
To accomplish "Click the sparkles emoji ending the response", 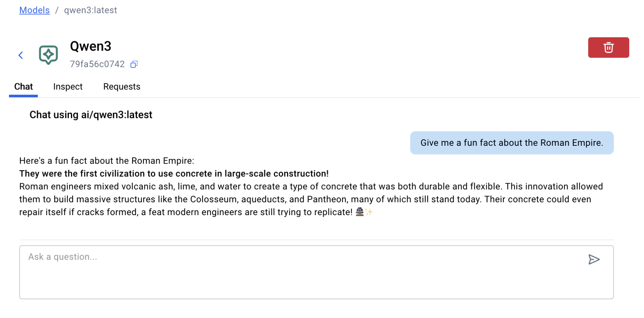I will (369, 212).
